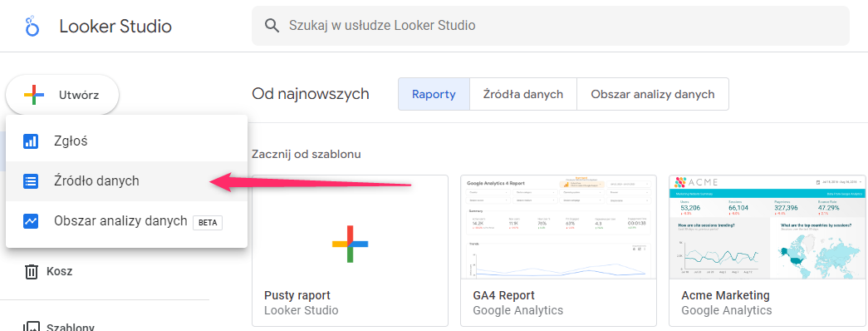Choose Zgłoś from the create menu

127,141
